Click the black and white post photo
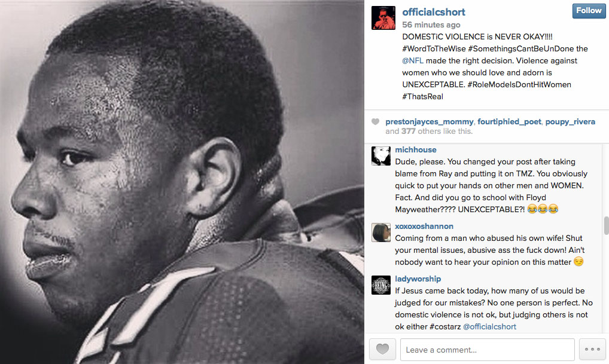The height and width of the screenshot is (364, 609). [x=182, y=182]
